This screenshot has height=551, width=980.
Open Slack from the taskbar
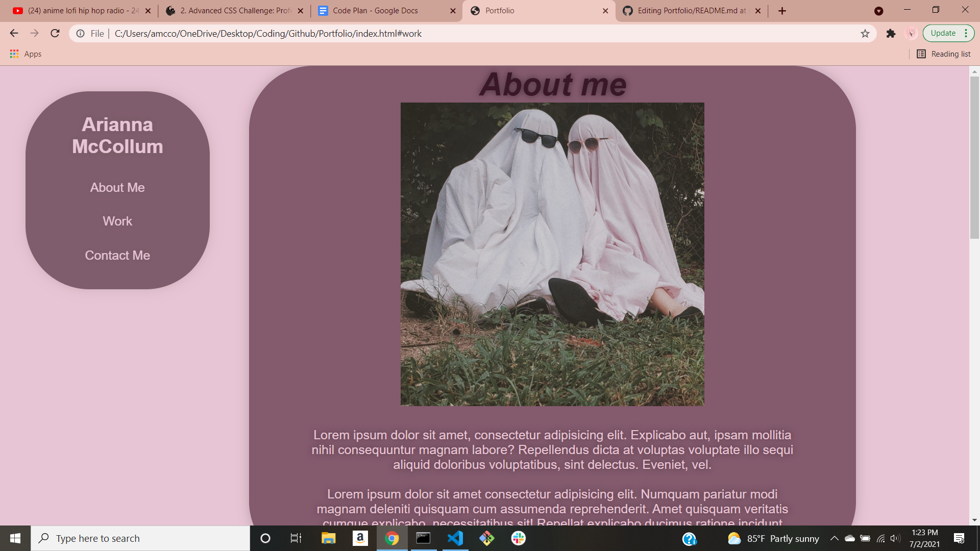coord(519,538)
